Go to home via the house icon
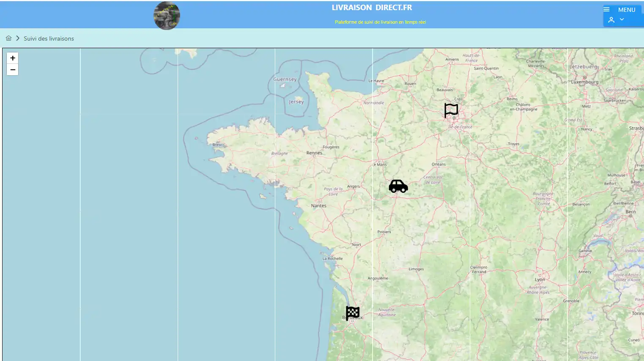This screenshot has height=361, width=644. coord(8,38)
